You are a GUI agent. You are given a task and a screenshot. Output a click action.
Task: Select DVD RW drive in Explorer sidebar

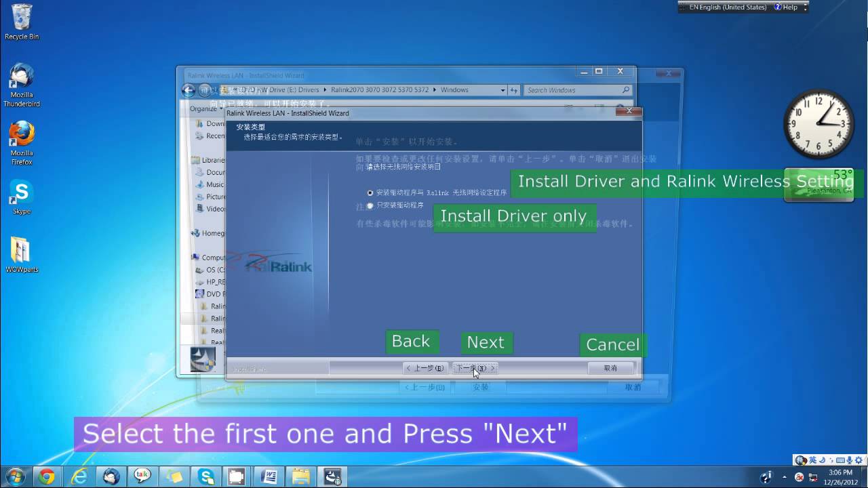pyautogui.click(x=211, y=294)
